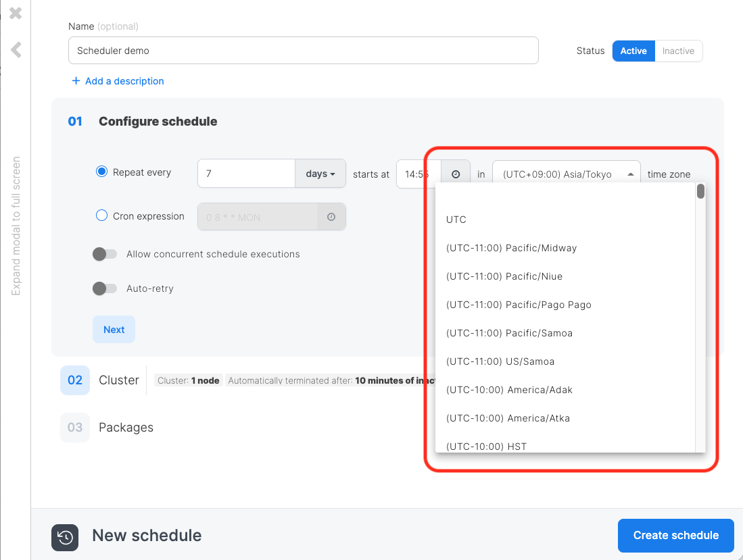Select UTC time zone option
743x560 pixels.
click(x=565, y=219)
